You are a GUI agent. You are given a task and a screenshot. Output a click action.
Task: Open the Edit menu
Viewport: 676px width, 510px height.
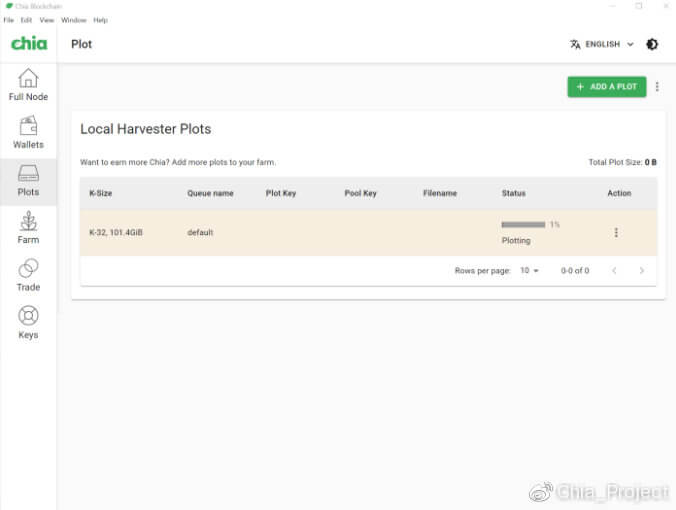click(x=26, y=20)
